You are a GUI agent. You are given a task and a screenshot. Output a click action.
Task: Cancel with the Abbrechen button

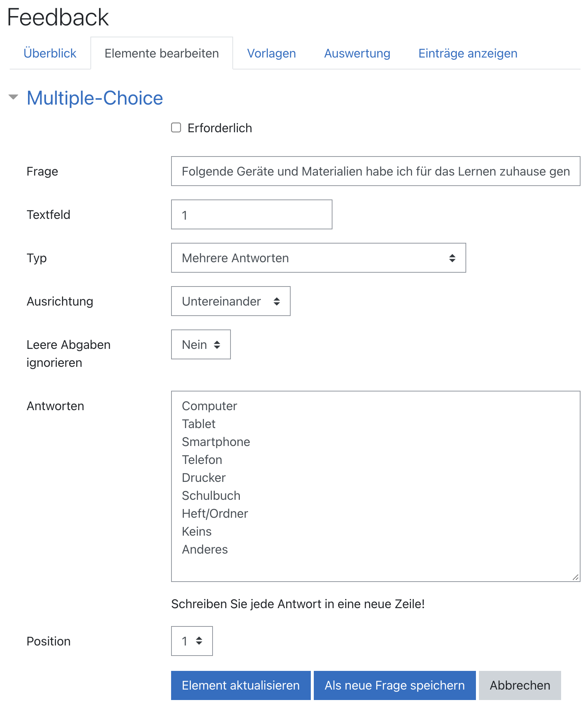[520, 685]
